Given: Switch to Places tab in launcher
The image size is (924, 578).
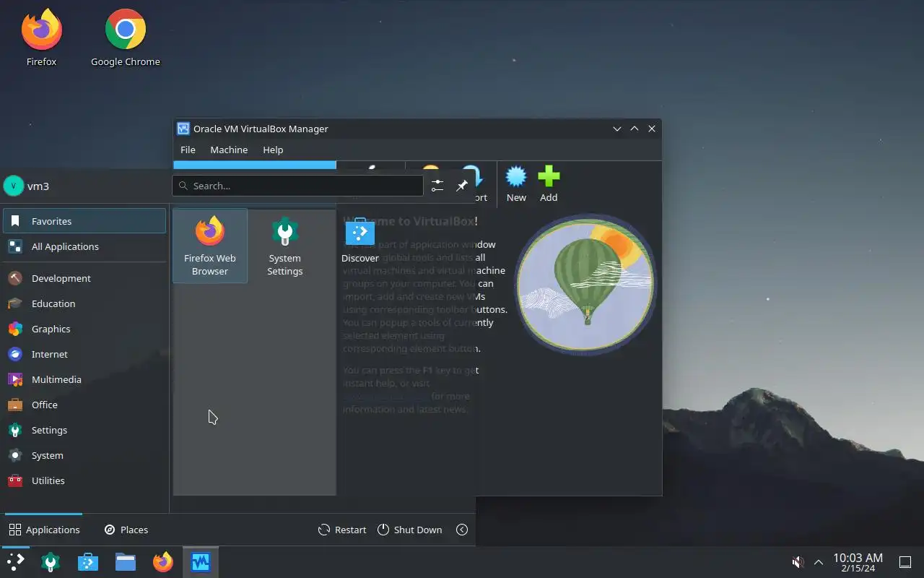Looking at the screenshot, I should [x=126, y=530].
